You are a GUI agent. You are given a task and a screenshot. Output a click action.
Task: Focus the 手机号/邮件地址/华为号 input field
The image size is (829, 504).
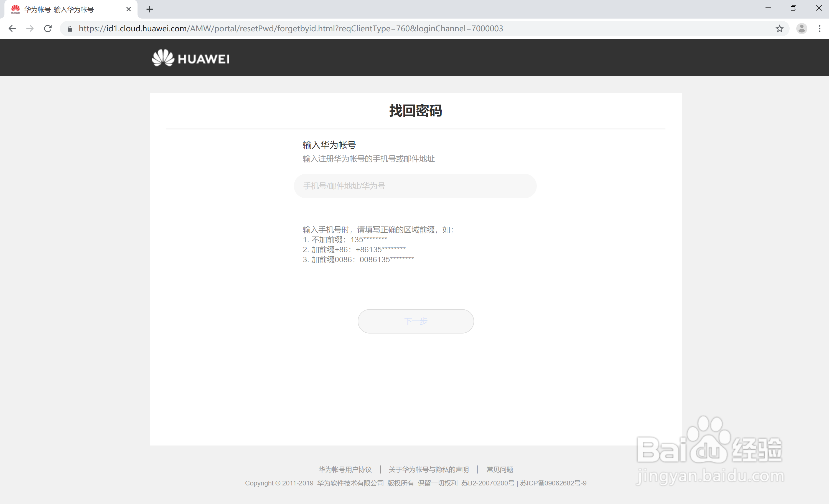(415, 186)
